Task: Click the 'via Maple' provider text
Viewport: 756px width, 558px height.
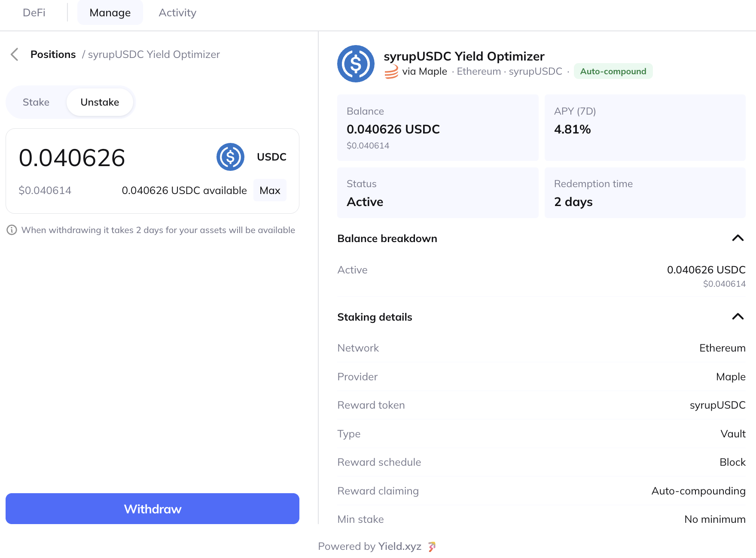Action: coord(424,71)
